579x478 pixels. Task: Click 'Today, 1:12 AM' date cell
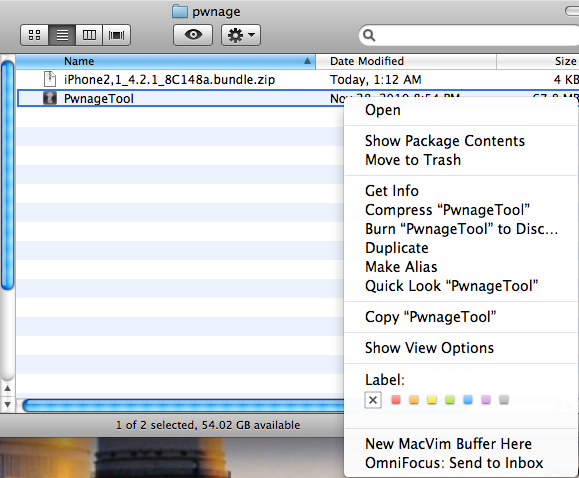(x=376, y=80)
